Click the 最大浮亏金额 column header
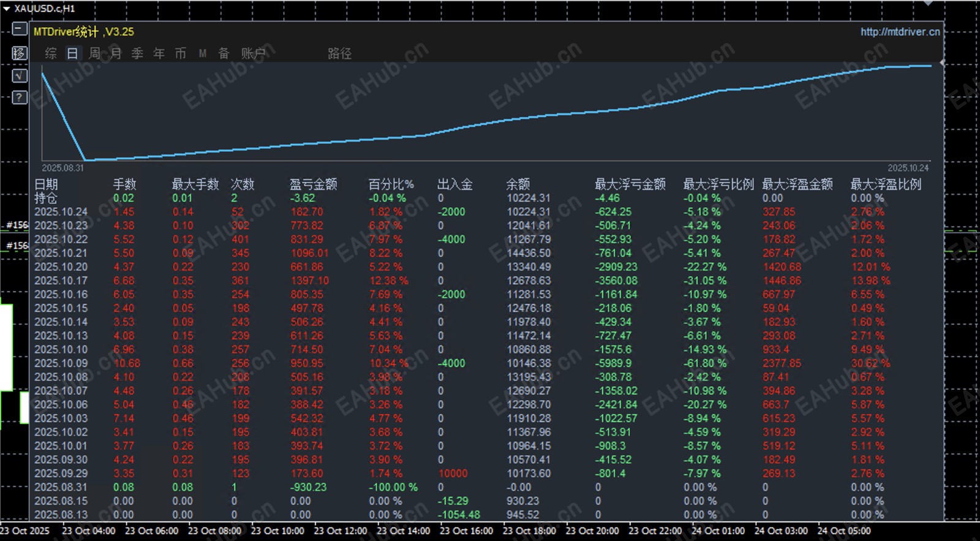 tap(630, 184)
